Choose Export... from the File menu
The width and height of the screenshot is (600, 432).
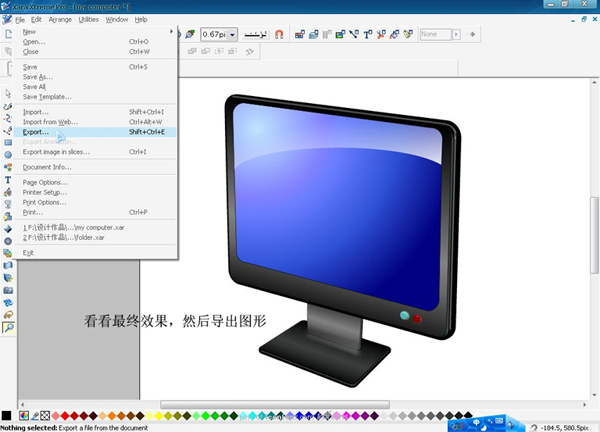(95, 132)
